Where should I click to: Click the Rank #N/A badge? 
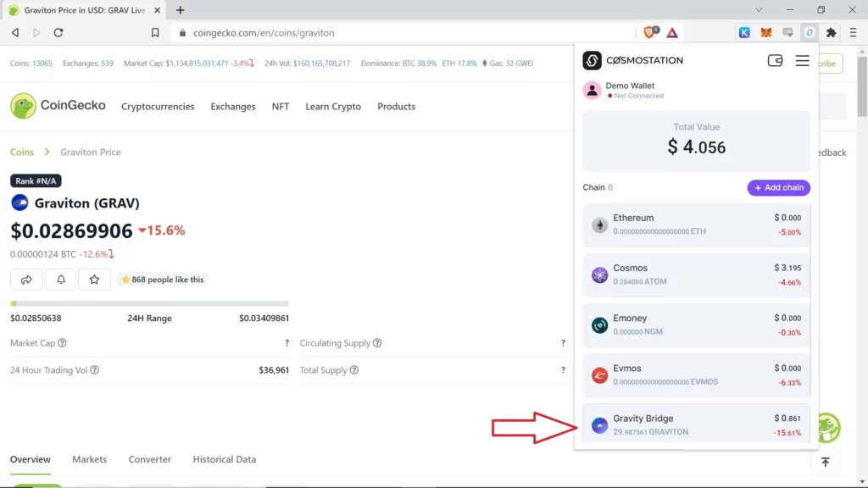pos(36,181)
